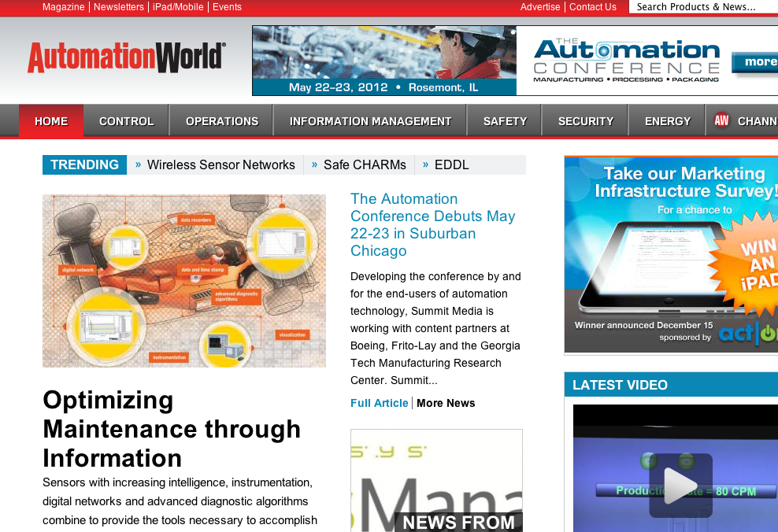
Task: Open the Home navigation tab
Action: [x=51, y=121]
